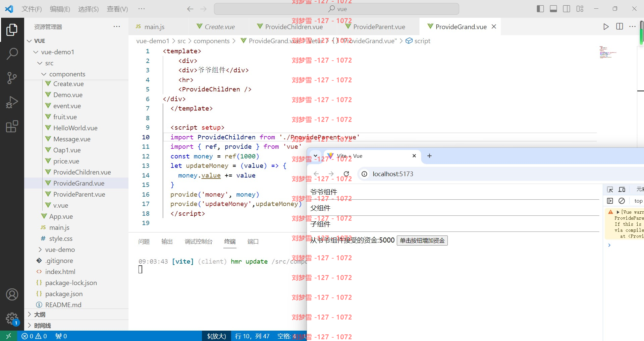Switch to the 端口 ports panel tab
This screenshot has height=341, width=644.
coord(253,242)
